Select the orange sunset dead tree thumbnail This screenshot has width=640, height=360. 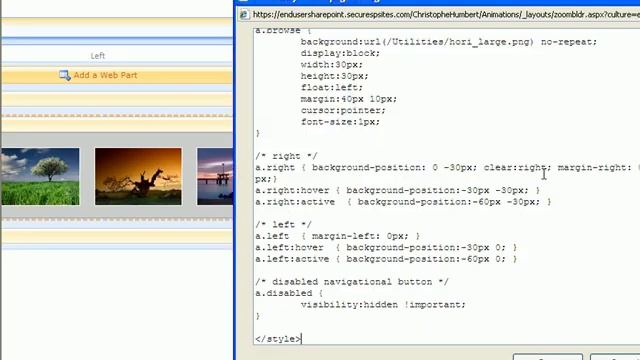[x=138, y=176]
